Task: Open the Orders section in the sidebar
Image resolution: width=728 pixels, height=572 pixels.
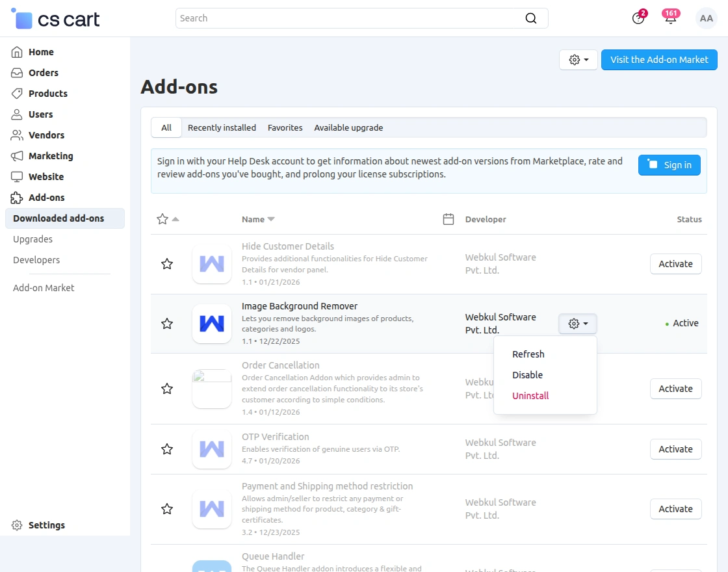Action: click(44, 72)
